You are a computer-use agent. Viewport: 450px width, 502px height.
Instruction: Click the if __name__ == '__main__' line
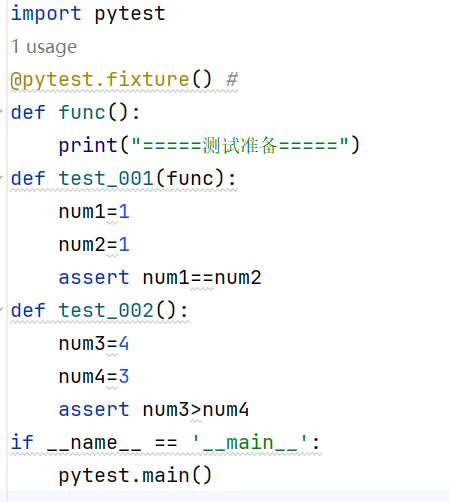click(166, 443)
